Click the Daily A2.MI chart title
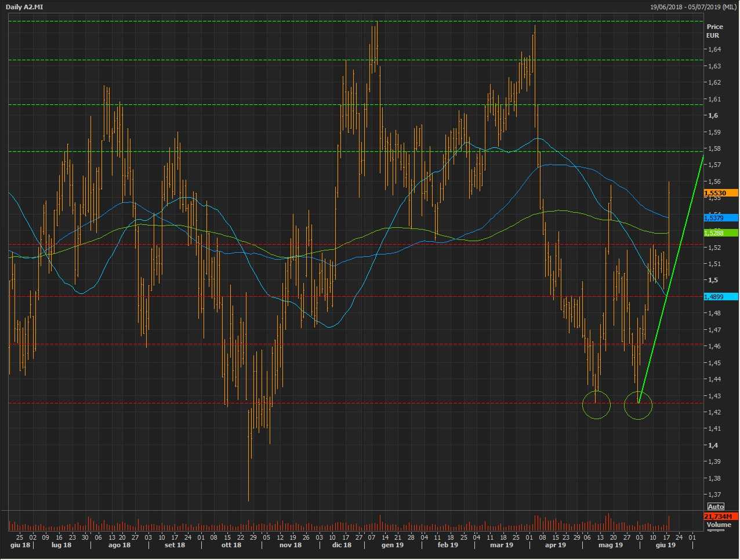This screenshot has height=560, width=740. (x=24, y=7)
